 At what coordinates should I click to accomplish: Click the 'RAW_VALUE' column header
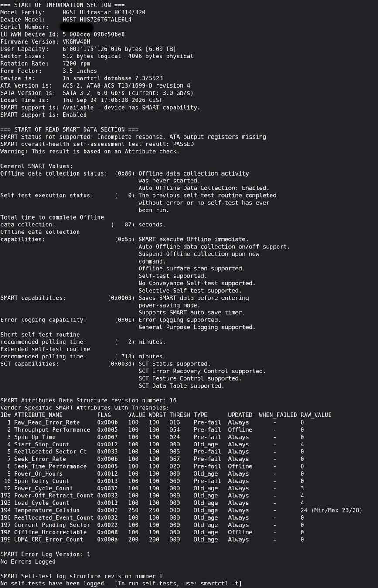pos(316,415)
